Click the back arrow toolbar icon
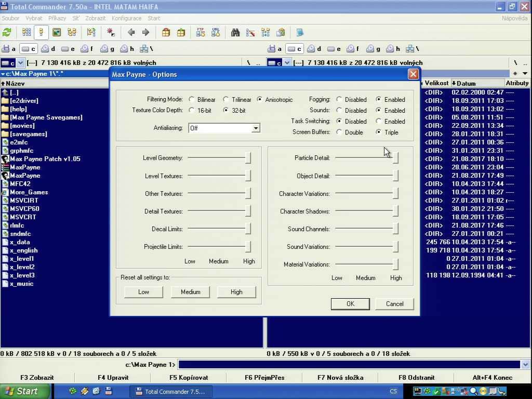Screen dimensions: 532x399 (x=131, y=33)
